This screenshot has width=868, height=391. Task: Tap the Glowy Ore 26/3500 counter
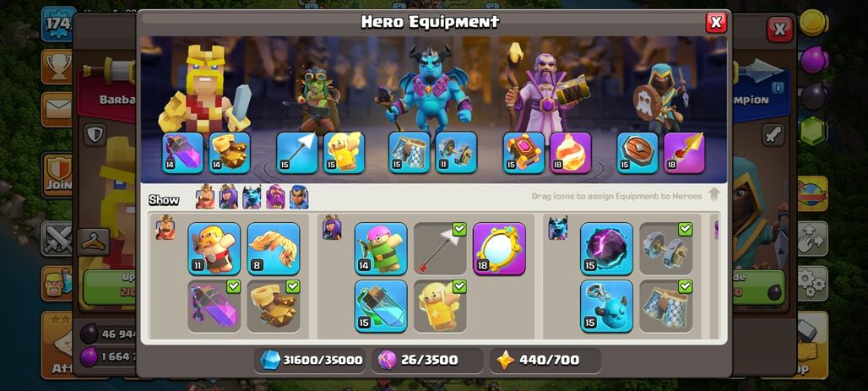pos(428,360)
